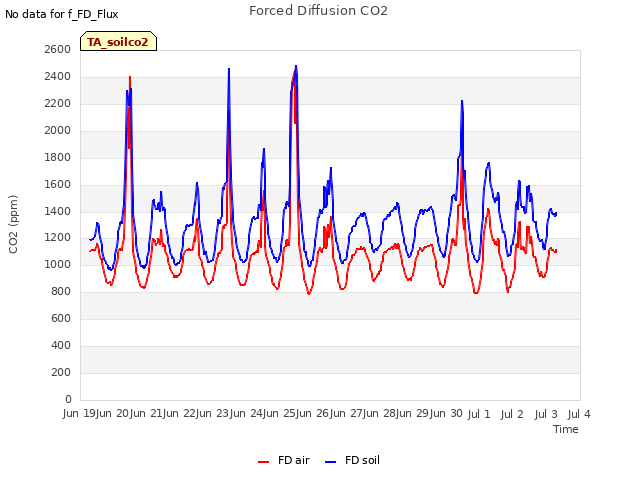Click the 0 y-axis tick value

pyautogui.click(x=68, y=399)
